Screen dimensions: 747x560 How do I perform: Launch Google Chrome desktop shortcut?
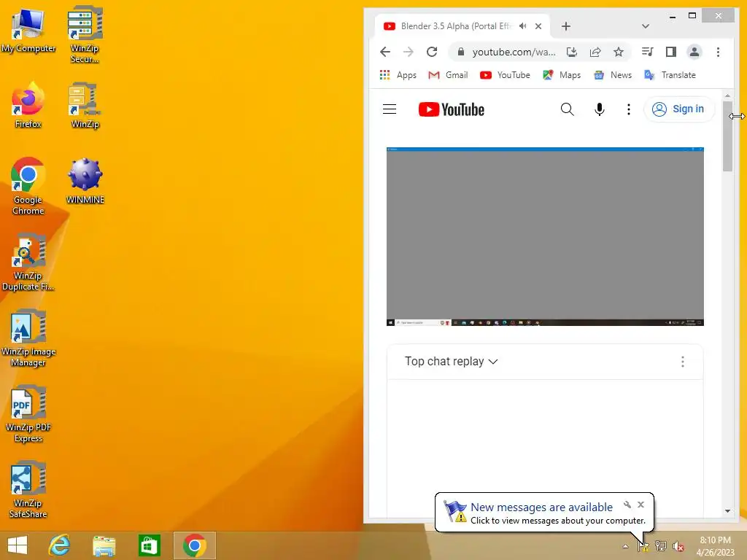28,186
